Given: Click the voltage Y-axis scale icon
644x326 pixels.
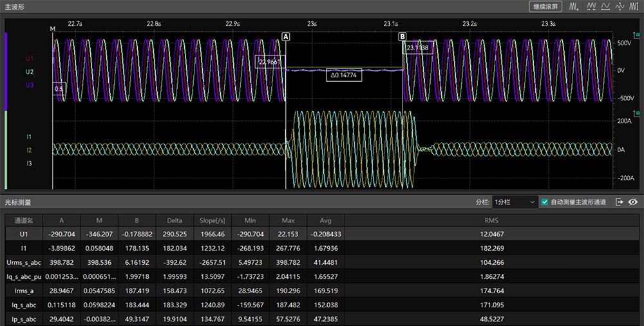Looking at the screenshot, I should 638,36.
